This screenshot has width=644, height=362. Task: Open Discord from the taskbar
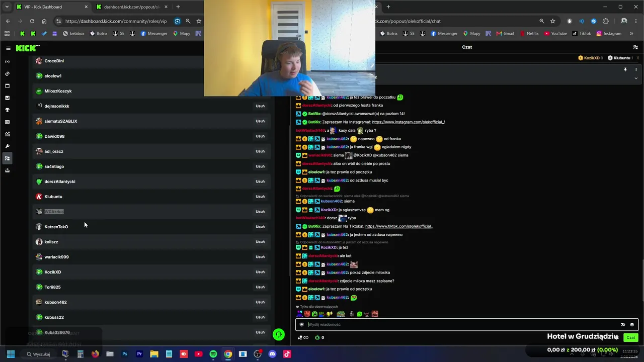click(272, 354)
